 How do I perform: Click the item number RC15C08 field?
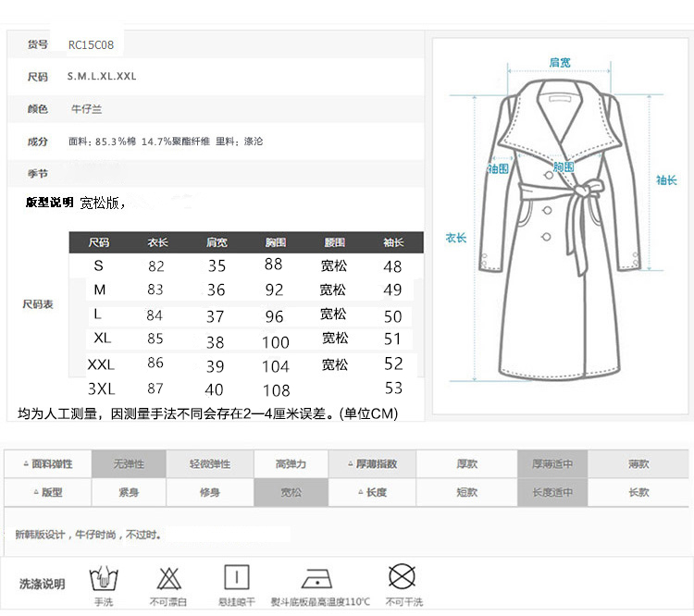point(91,44)
